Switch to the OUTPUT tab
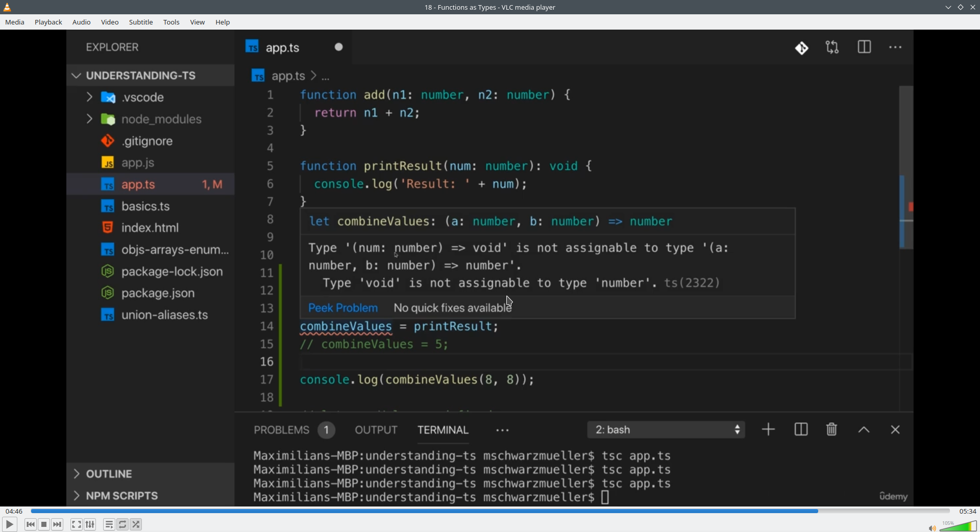This screenshot has height=532, width=980. 376,430
